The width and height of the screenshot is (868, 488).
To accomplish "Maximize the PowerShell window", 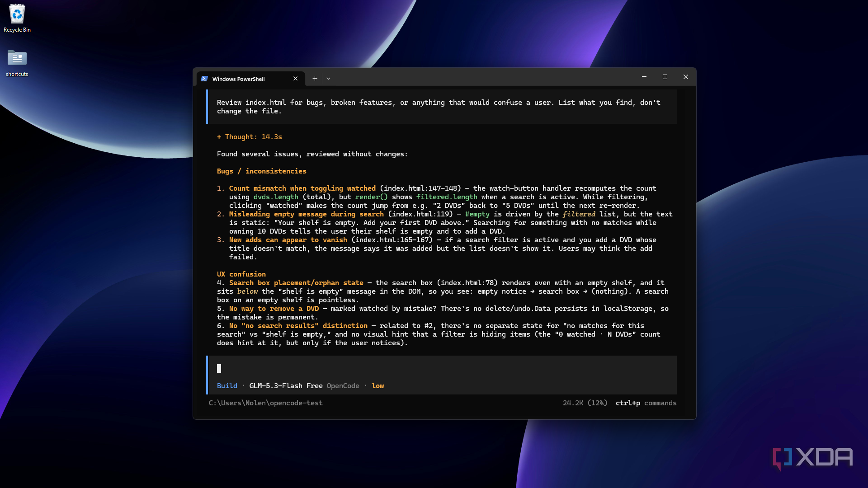I will point(665,77).
